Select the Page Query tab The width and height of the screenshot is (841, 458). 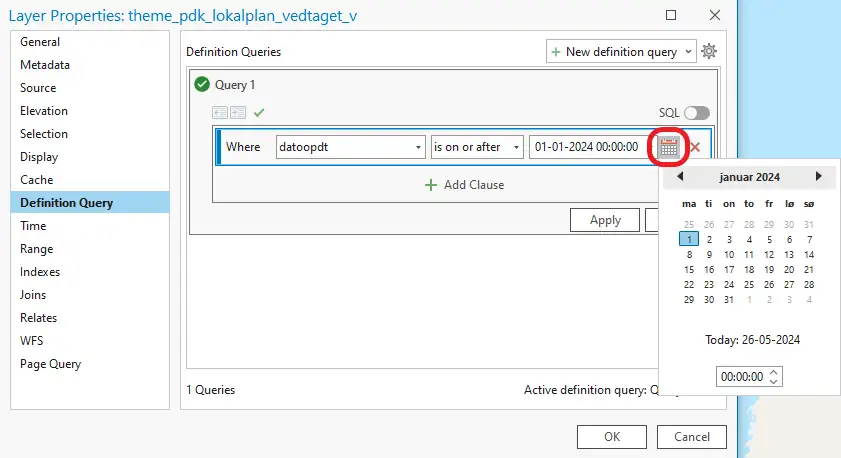coord(50,364)
